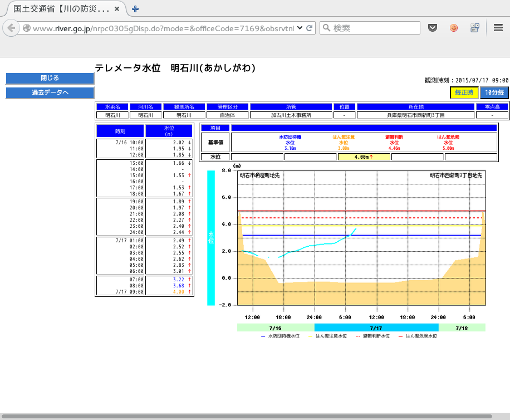Viewport: 510px width, 420px height.
Task: Focus the URL address bar
Action: tap(163, 28)
